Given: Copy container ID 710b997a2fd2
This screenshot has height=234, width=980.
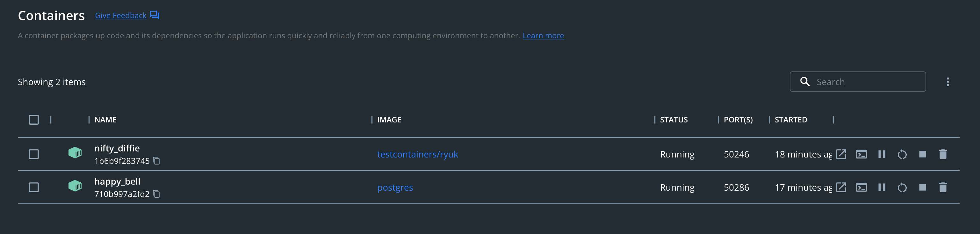Looking at the screenshot, I should [156, 194].
